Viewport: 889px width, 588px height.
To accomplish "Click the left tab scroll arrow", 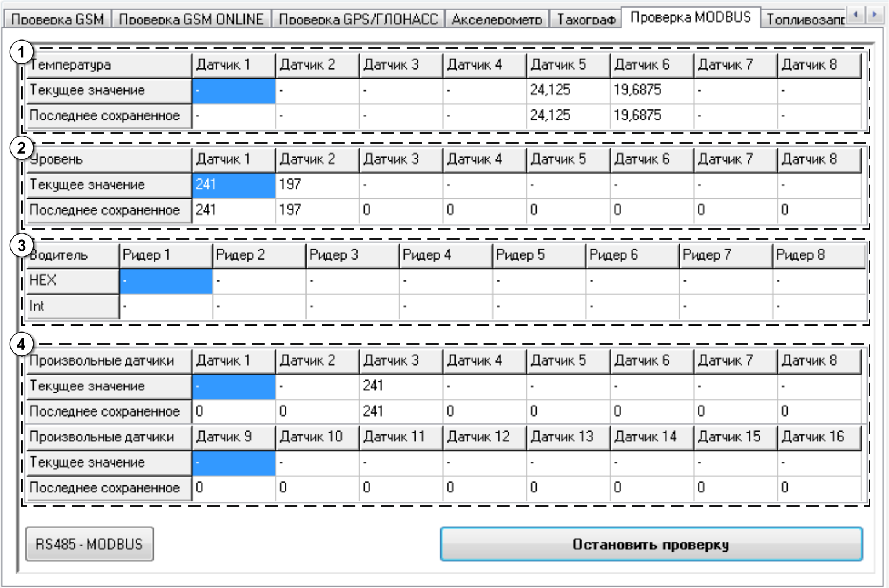I will pos(855,14).
